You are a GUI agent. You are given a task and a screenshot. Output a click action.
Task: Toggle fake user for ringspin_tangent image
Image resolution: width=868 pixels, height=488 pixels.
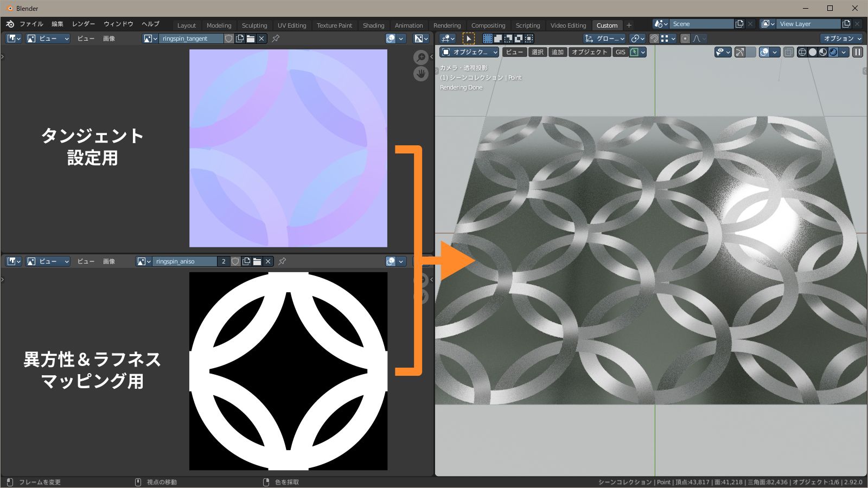point(229,38)
